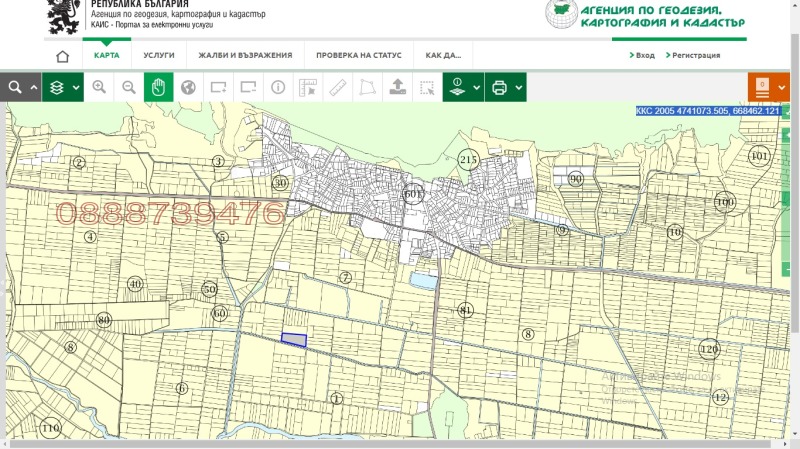Viewport: 800px width, 449px height.
Task: Click the blue highlighted parcel on map
Action: [293, 340]
